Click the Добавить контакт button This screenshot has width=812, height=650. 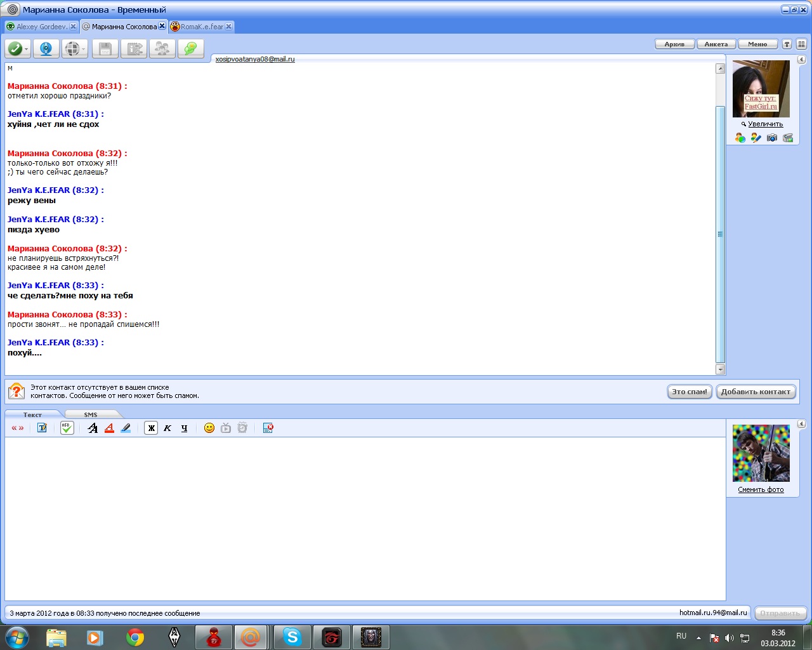756,392
